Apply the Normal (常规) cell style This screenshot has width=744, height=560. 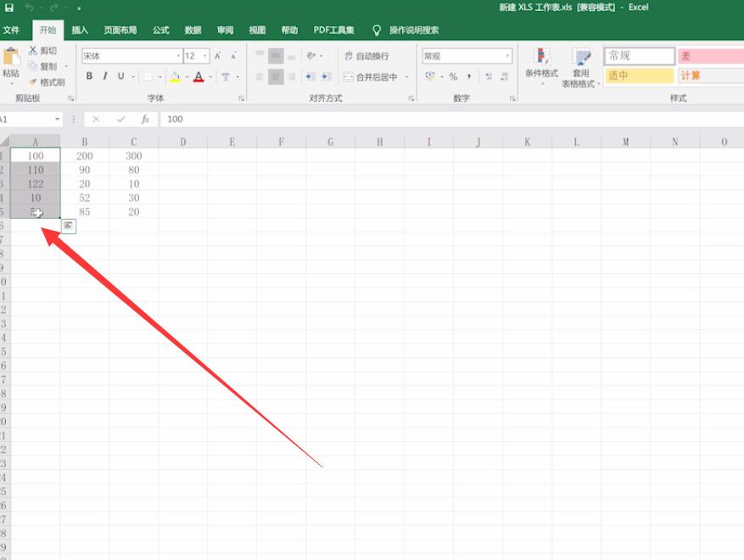tap(639, 56)
